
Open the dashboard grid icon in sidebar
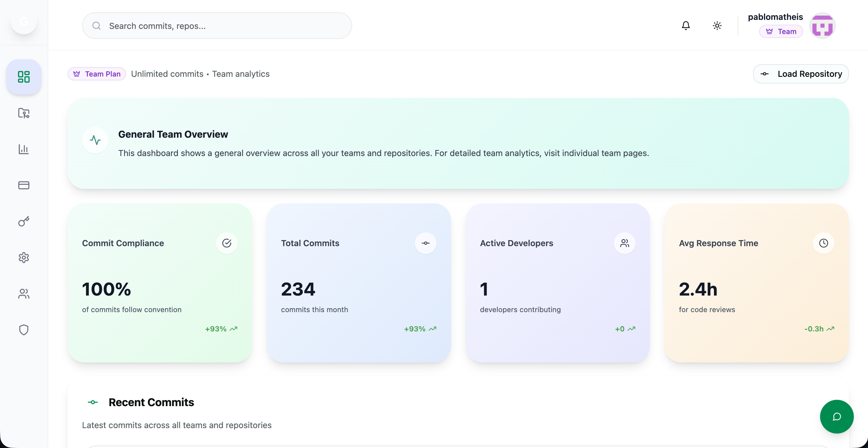click(24, 77)
